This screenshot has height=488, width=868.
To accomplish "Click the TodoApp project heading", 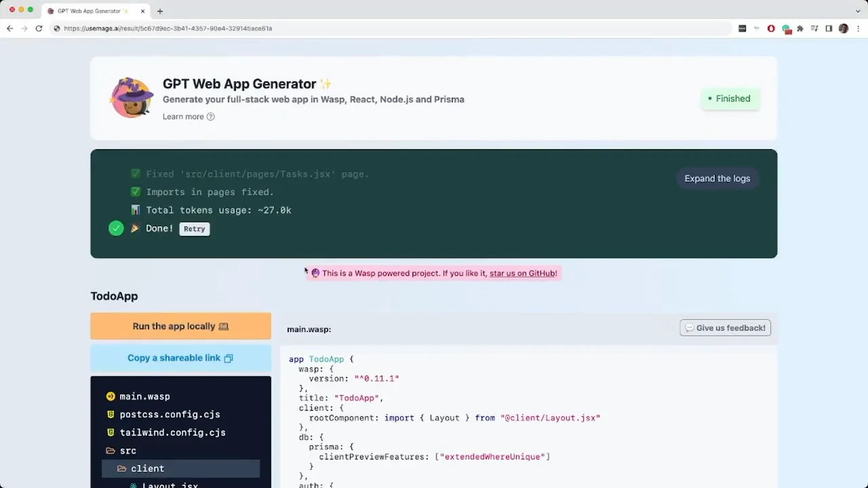I will [x=114, y=296].
